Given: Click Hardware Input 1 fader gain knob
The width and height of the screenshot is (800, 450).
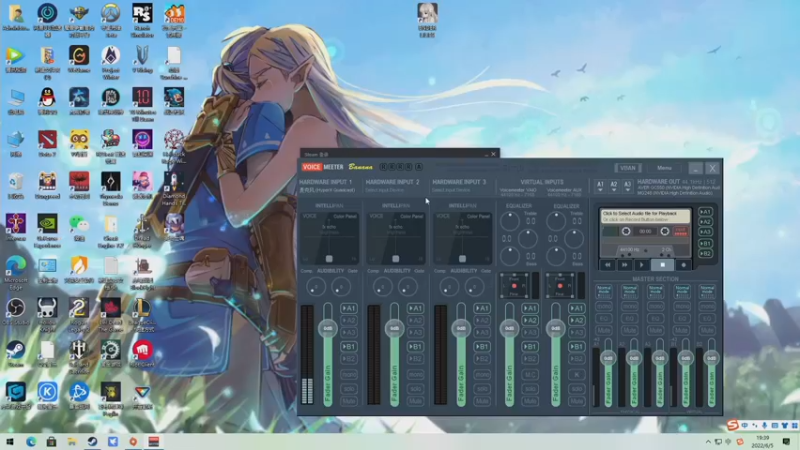Looking at the screenshot, I should [328, 328].
